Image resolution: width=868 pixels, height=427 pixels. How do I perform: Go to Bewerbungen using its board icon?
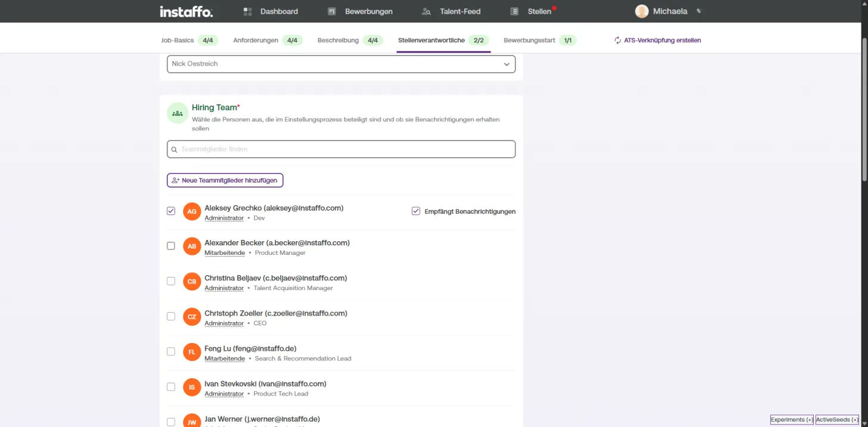[333, 11]
